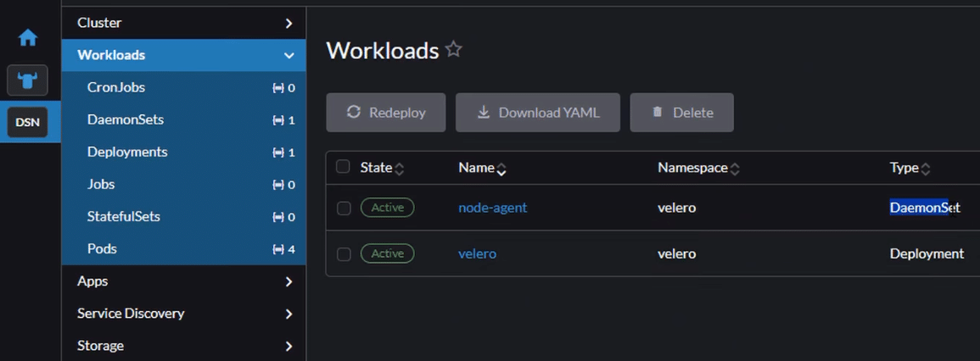Sort by Type column arrows
This screenshot has height=361, width=980.
click(926, 169)
